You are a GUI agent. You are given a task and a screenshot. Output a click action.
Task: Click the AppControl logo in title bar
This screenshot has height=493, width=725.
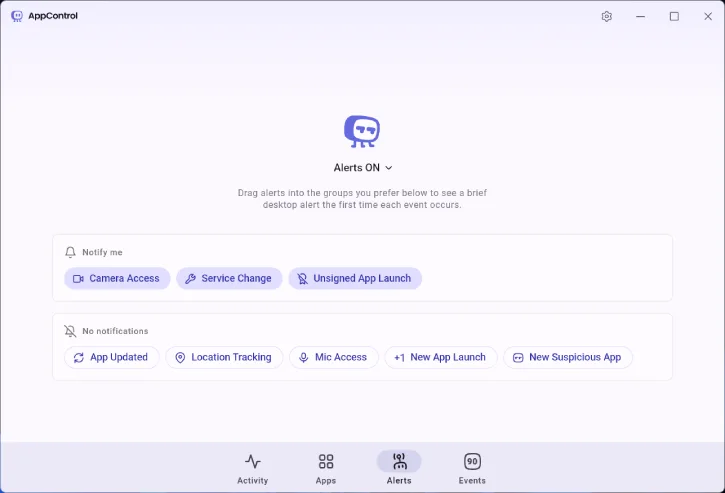[x=17, y=16]
